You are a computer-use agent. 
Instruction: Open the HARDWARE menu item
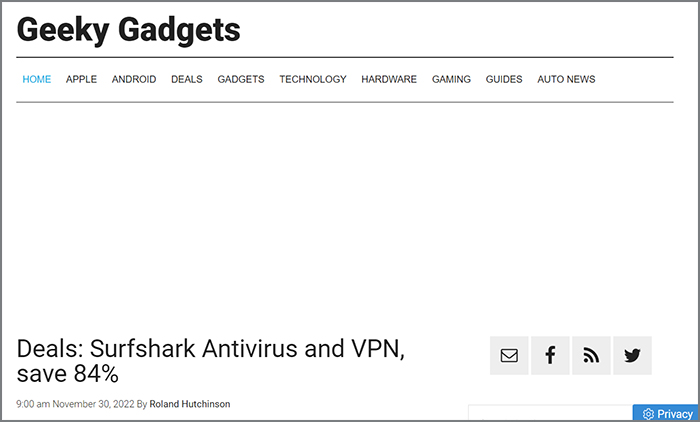tap(389, 79)
